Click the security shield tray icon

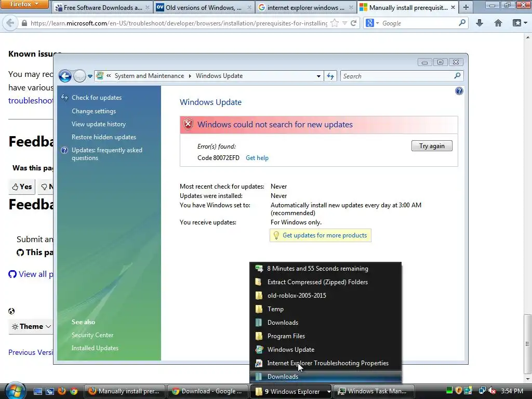tap(458, 391)
